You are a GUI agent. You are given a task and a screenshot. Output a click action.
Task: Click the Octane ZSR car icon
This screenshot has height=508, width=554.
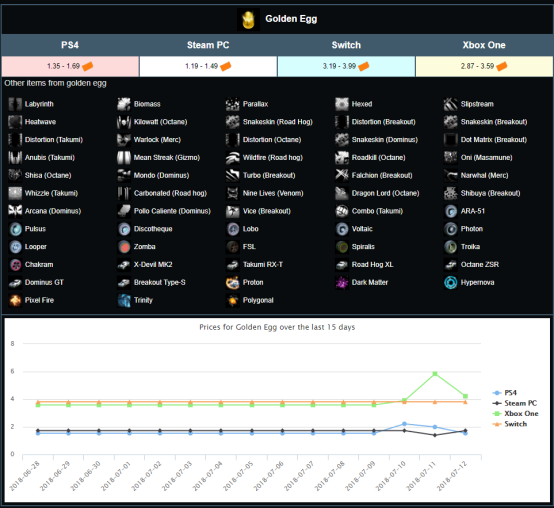point(451,265)
